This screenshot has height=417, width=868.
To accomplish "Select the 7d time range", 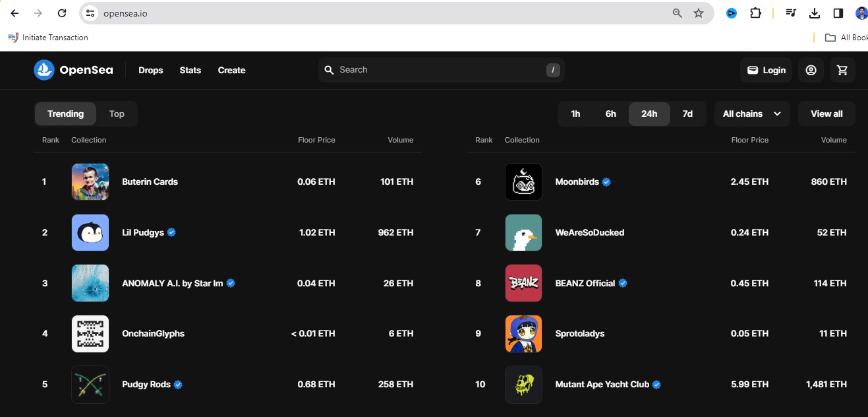I will (687, 113).
